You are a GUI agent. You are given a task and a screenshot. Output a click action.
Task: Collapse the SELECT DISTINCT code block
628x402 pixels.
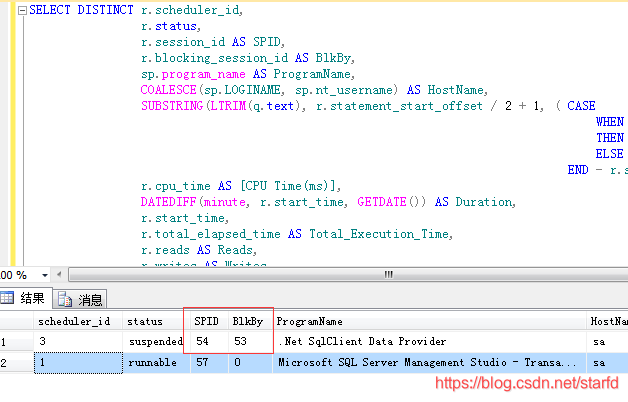pos(22,11)
